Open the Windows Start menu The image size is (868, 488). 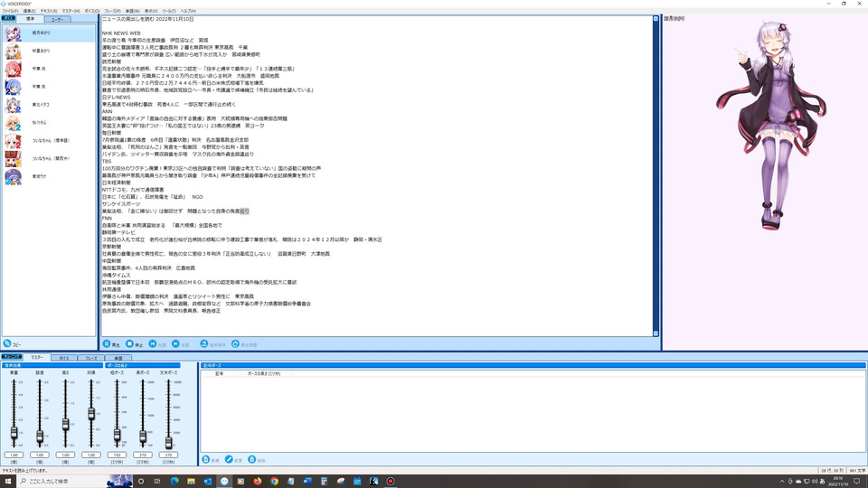[x=8, y=481]
